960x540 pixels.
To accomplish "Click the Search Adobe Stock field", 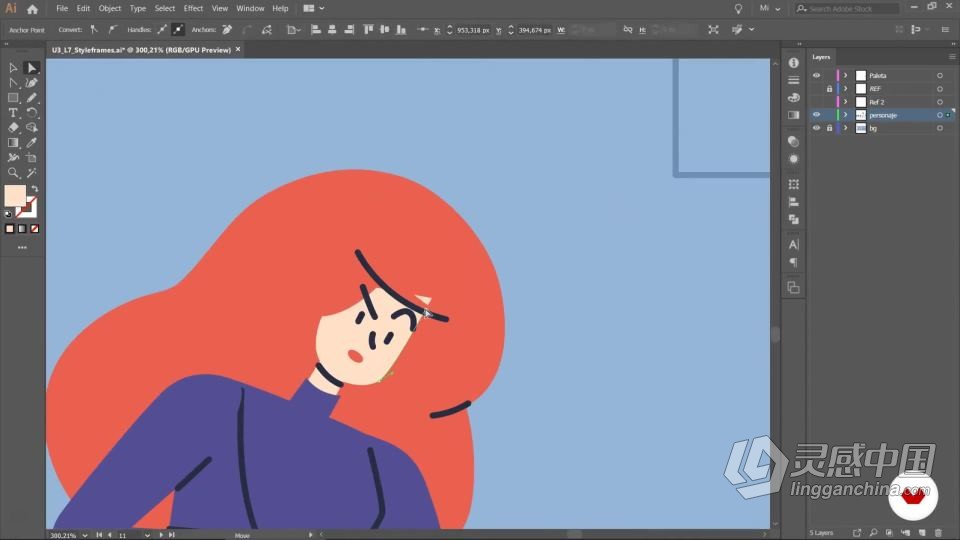I will click(x=849, y=9).
